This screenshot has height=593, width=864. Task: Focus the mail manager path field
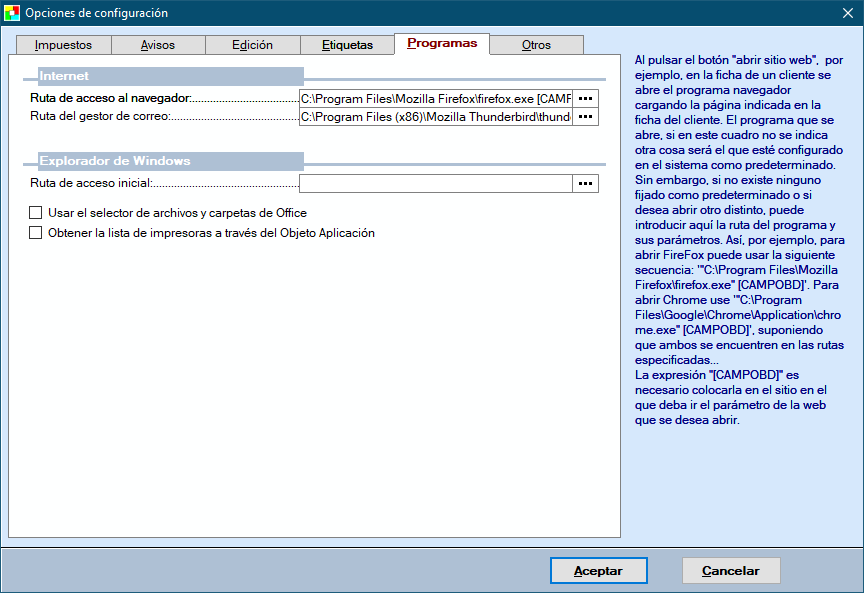click(x=435, y=117)
